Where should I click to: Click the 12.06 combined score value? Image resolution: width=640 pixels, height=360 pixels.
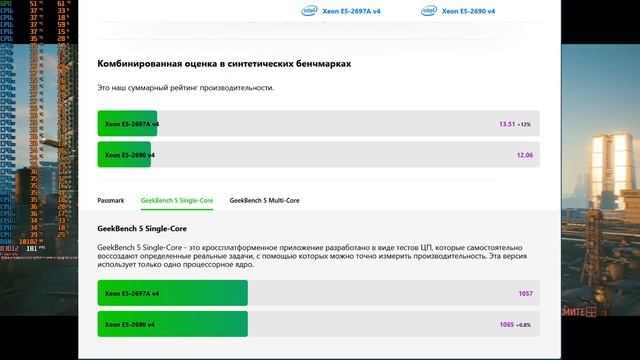tap(524, 155)
